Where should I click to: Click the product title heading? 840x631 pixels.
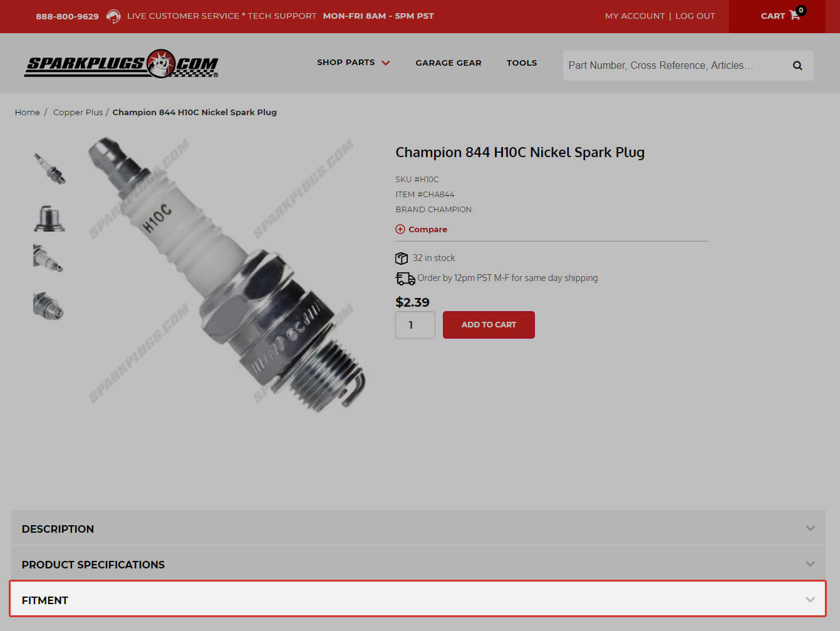(x=520, y=152)
